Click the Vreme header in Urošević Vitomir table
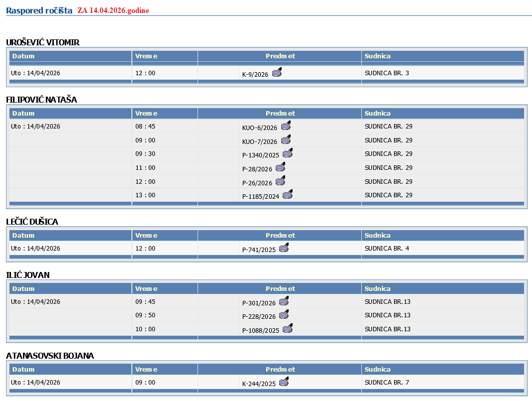The image size is (532, 401). [x=146, y=56]
